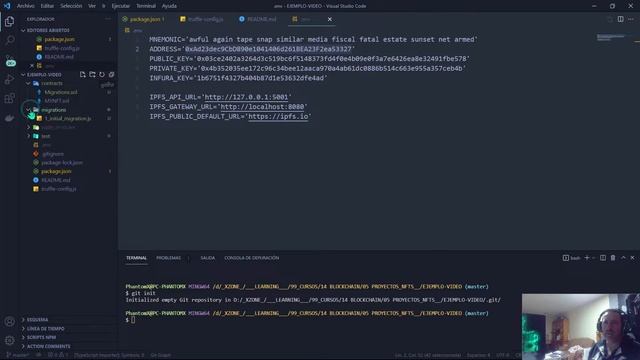This screenshot has width=640, height=360.
Task: Add a new terminal with plus icon
Action: click(x=587, y=258)
